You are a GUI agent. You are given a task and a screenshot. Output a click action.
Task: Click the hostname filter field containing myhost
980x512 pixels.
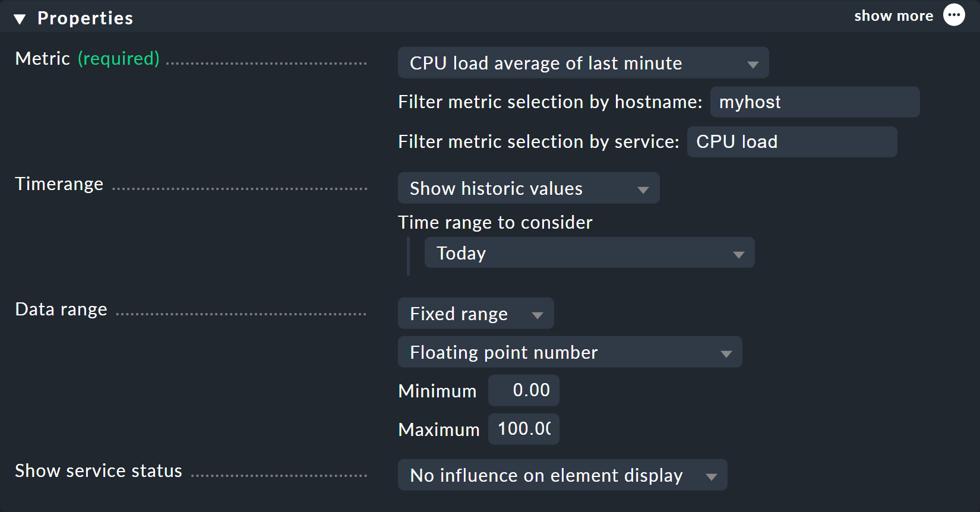[815, 102]
